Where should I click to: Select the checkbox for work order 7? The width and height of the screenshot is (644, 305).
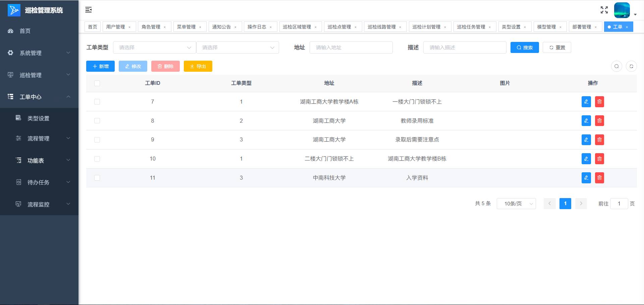[97, 102]
